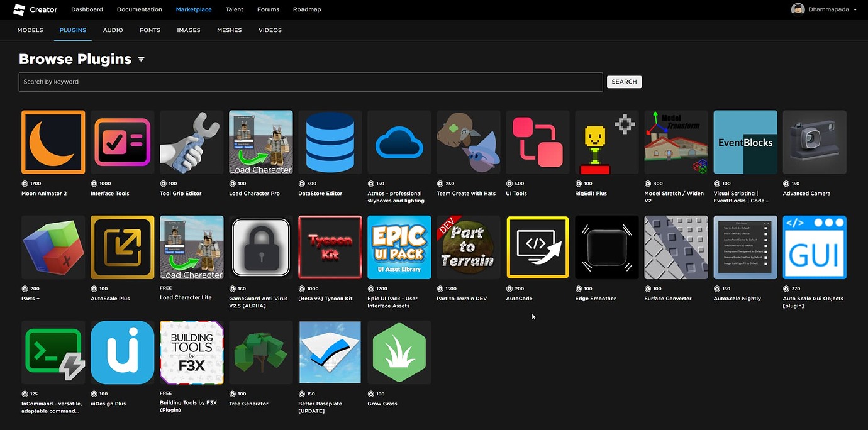Switch to the MESHES tab
Image resolution: width=868 pixels, height=430 pixels.
tap(230, 30)
